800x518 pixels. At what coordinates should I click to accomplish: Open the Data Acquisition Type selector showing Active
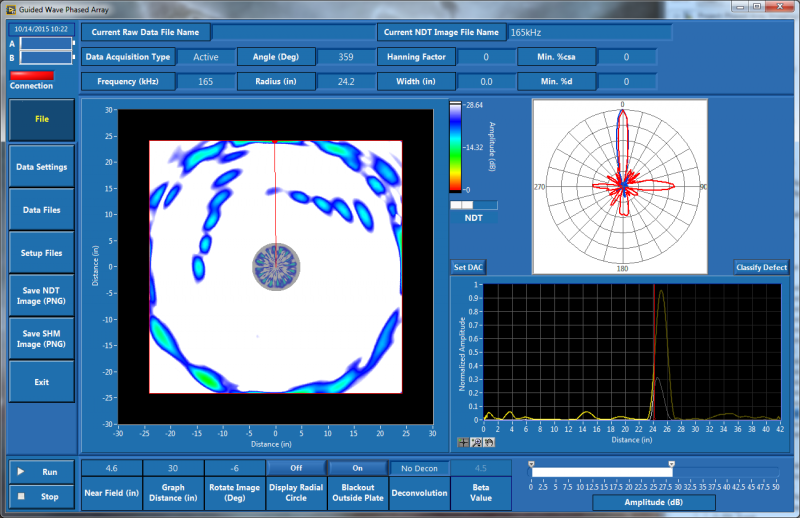[205, 57]
